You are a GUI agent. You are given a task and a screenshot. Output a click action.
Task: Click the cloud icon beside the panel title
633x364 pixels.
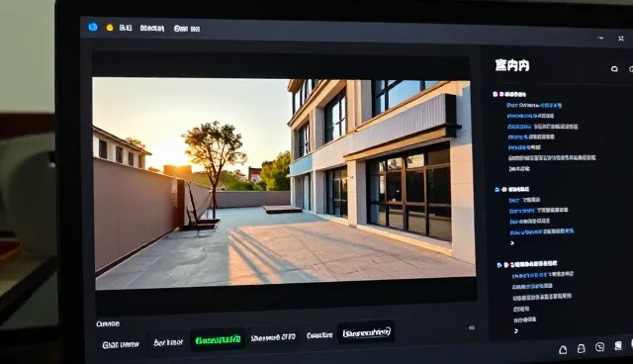tap(614, 69)
